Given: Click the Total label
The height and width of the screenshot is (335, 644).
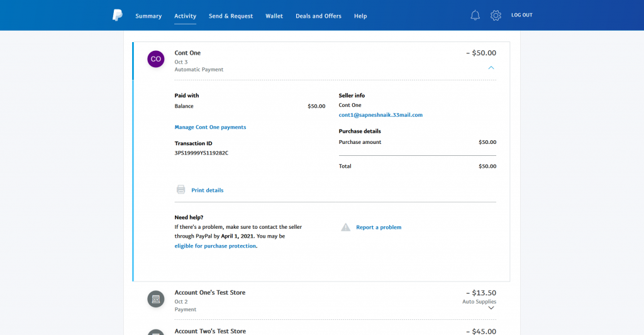Looking at the screenshot, I should tap(345, 167).
